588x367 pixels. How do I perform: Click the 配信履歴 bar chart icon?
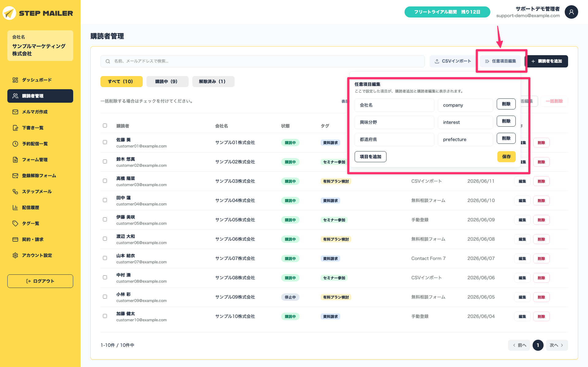(x=15, y=208)
